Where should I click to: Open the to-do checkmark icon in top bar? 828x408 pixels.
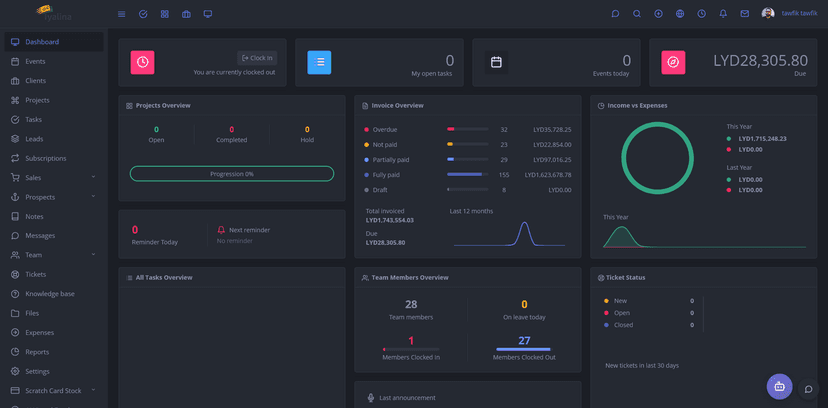click(143, 14)
